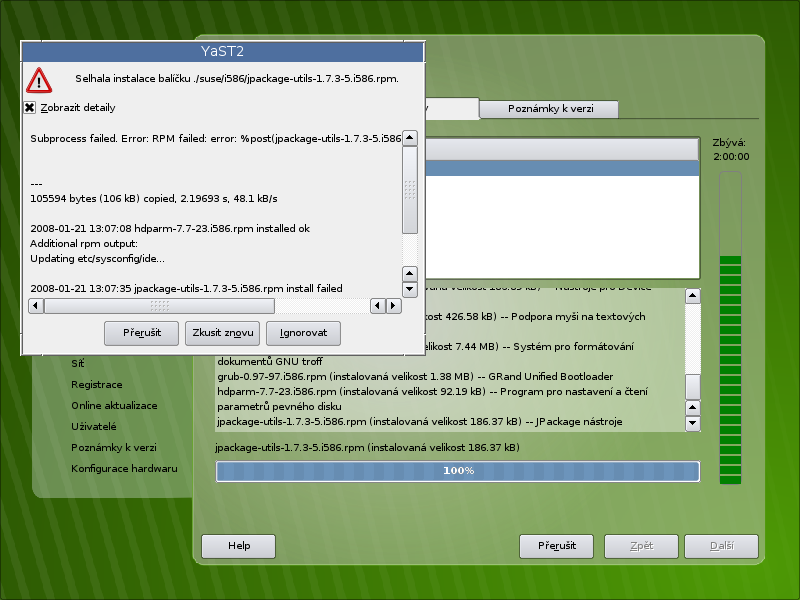Click the package log scrollbar thumb
800x600 pixels.
pos(692,387)
